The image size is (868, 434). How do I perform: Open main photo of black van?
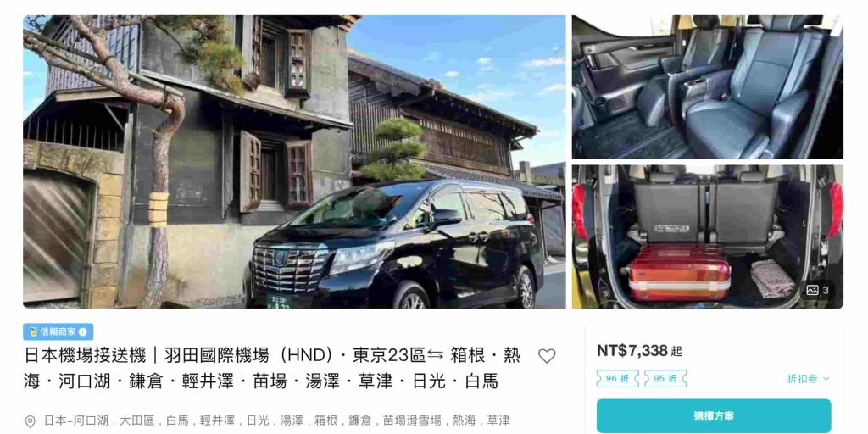click(x=294, y=162)
